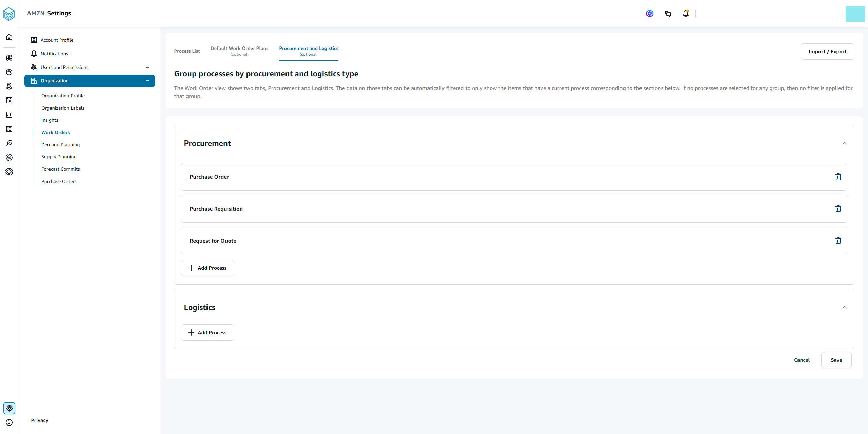Click the Organization Profile menu item
The height and width of the screenshot is (434, 868).
tap(62, 95)
